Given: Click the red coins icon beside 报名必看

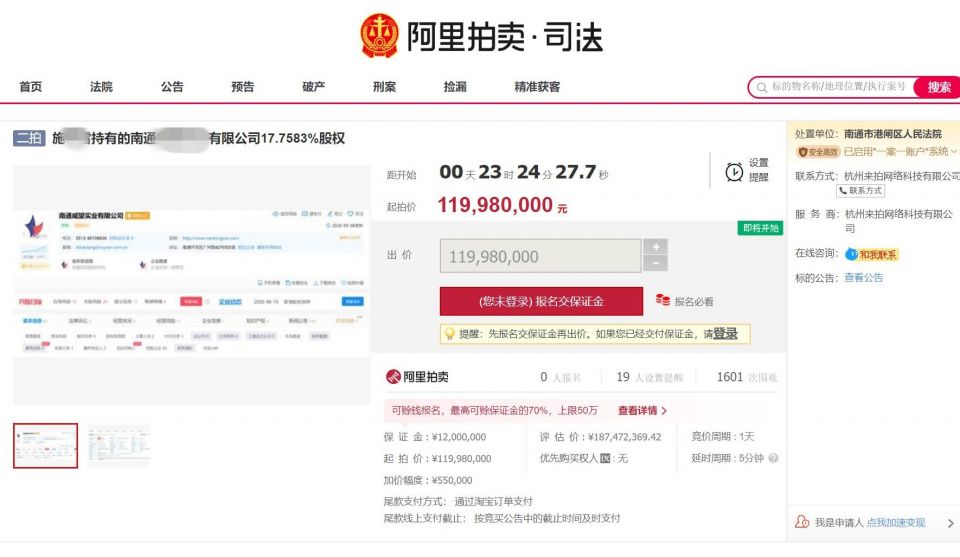Looking at the screenshot, I should 663,300.
